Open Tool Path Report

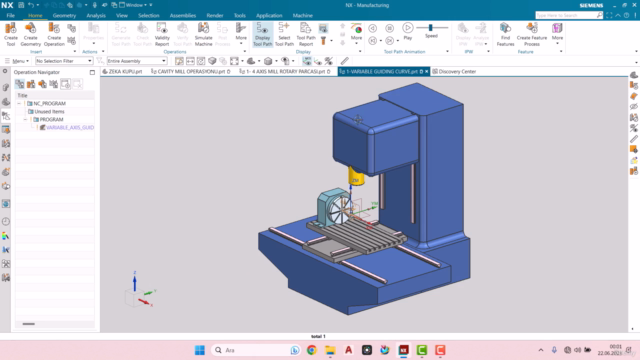[306, 34]
